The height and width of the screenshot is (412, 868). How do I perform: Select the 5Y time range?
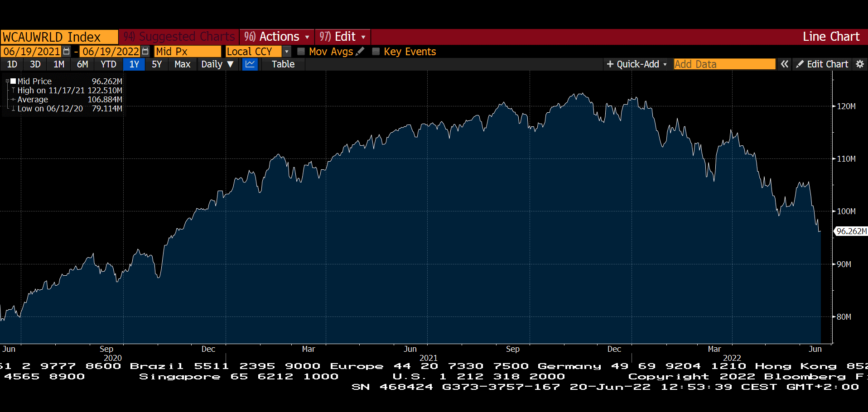click(x=157, y=64)
